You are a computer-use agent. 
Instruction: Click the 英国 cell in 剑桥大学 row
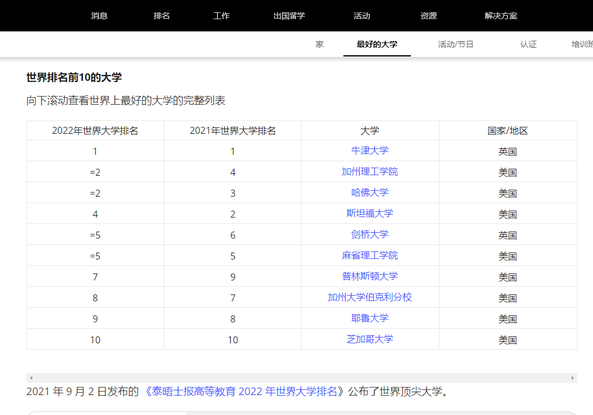(508, 235)
